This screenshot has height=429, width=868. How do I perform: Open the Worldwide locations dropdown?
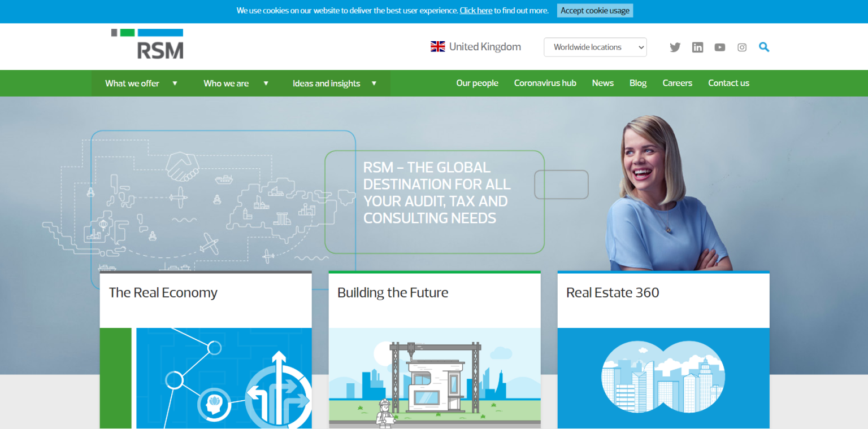595,47
